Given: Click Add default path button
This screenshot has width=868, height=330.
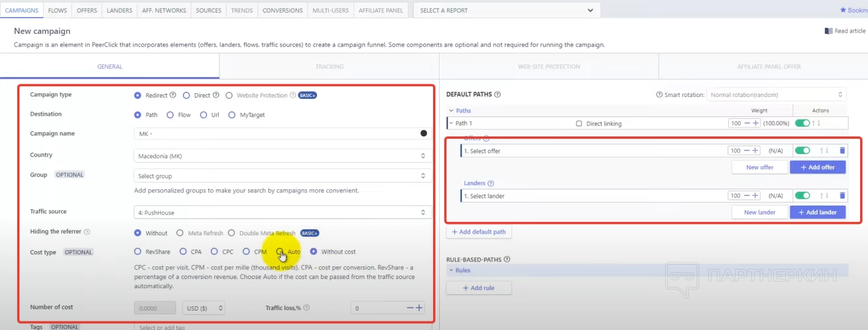Looking at the screenshot, I should tap(479, 232).
